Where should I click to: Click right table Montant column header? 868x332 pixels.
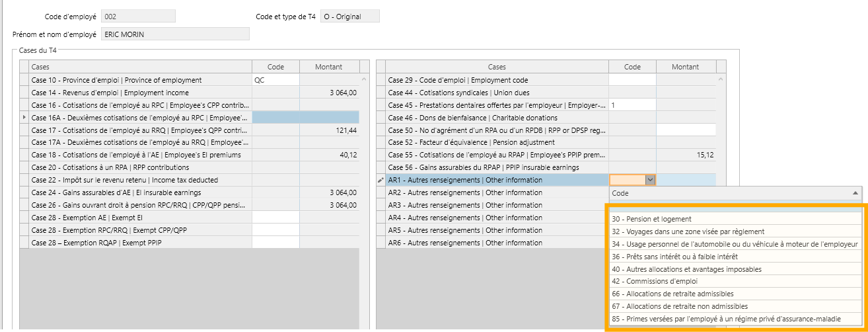[686, 67]
